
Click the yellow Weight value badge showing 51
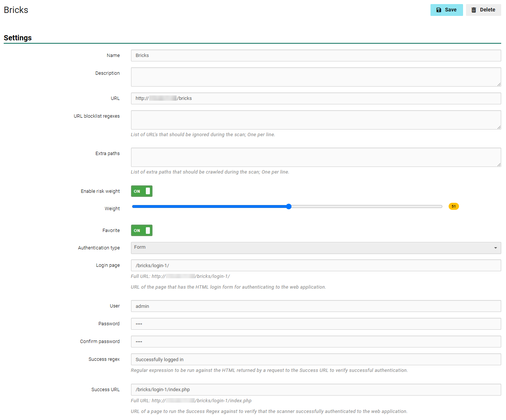453,206
